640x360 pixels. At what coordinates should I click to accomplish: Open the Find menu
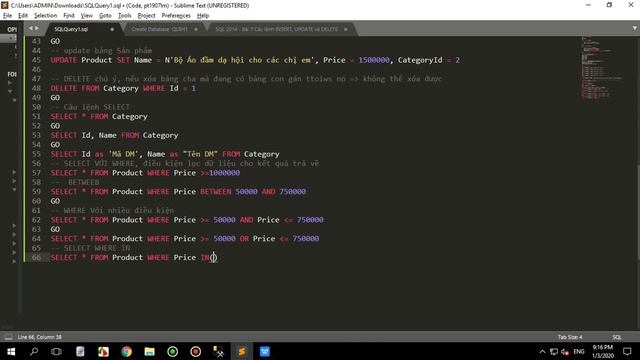click(x=69, y=16)
